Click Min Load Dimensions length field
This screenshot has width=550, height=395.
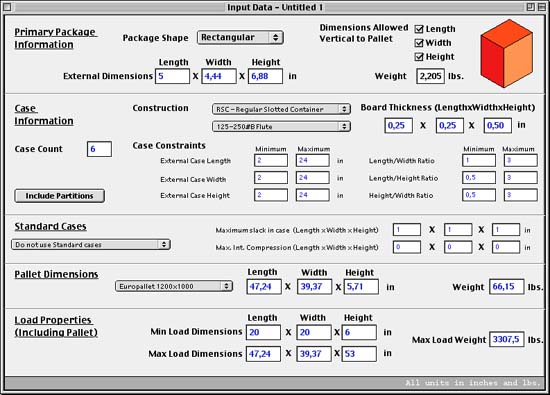[x=263, y=332]
